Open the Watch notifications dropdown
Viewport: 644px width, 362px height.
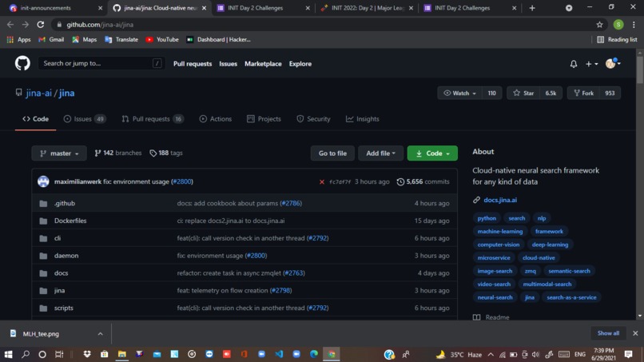tap(459, 93)
